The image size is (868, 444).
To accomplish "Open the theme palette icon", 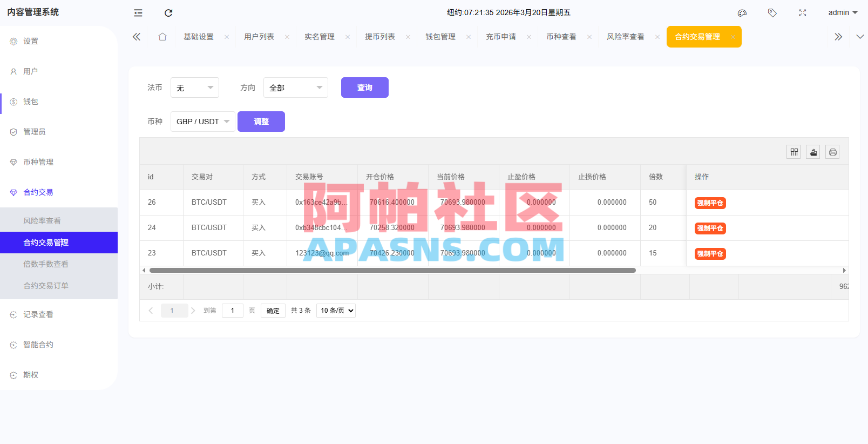I will coord(742,13).
